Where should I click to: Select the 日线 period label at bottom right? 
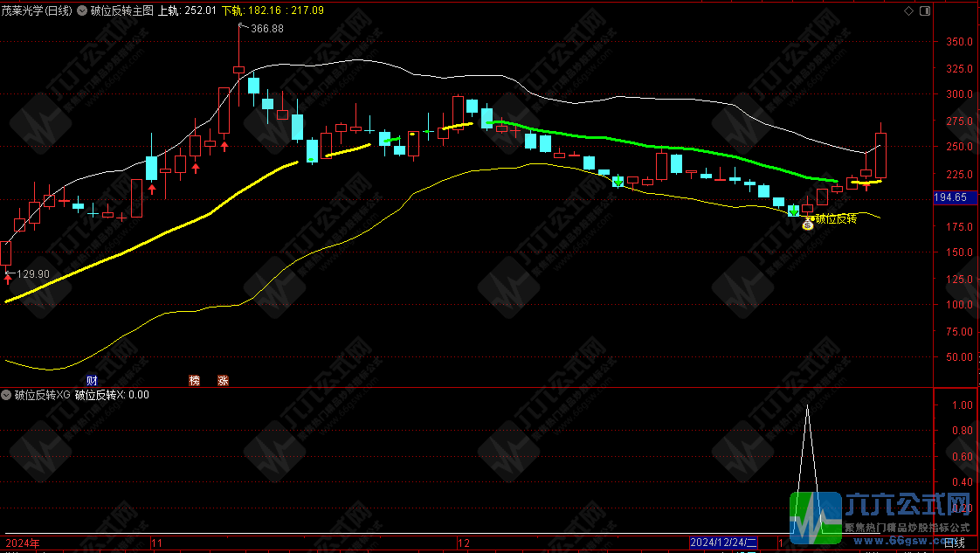pos(955,543)
